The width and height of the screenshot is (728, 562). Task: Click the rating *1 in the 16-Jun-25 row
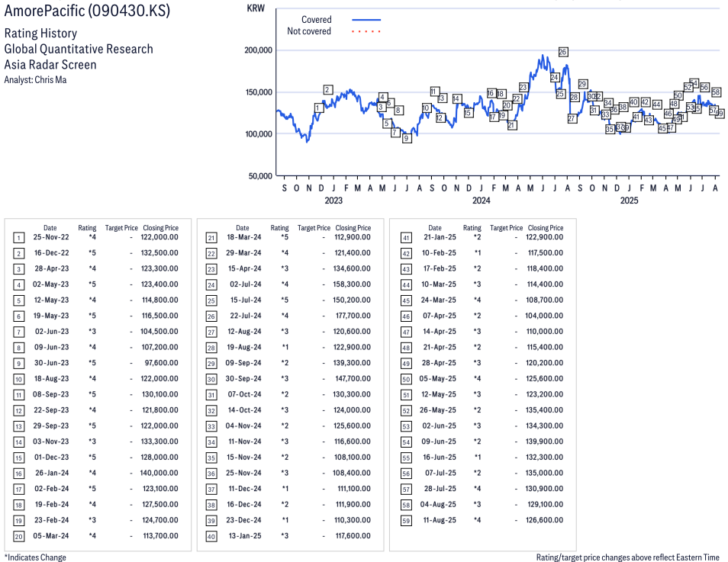coord(477,457)
